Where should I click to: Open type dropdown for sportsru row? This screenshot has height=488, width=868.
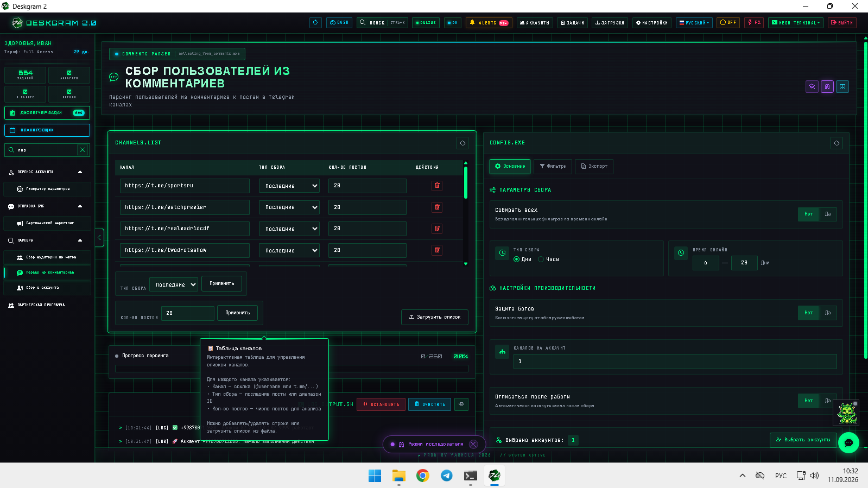click(289, 186)
